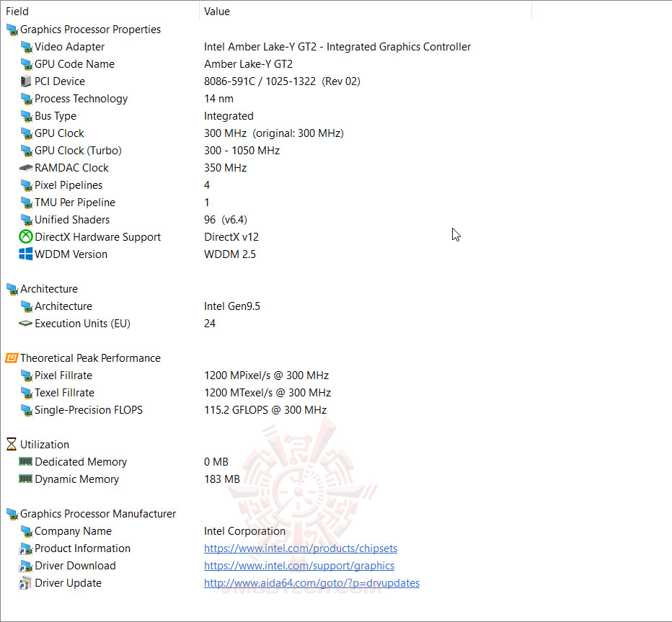The height and width of the screenshot is (622, 672).
Task: Click the Single-Precision FLOPS icon
Action: (26, 410)
